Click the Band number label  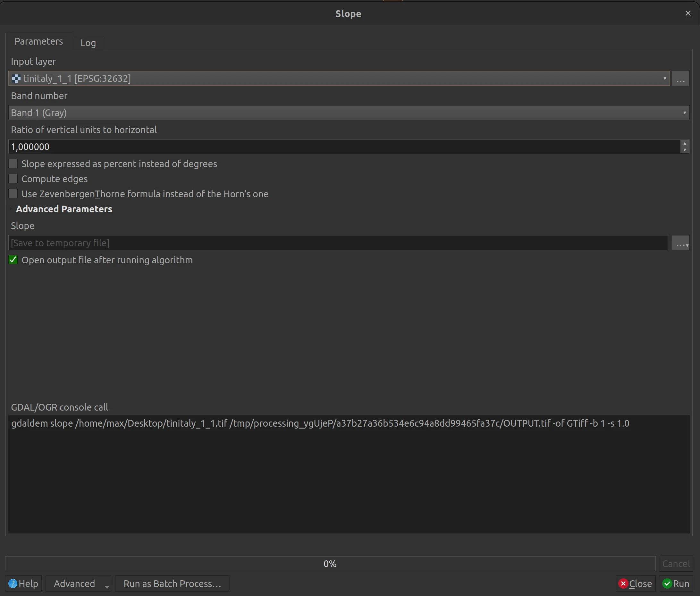(x=39, y=96)
